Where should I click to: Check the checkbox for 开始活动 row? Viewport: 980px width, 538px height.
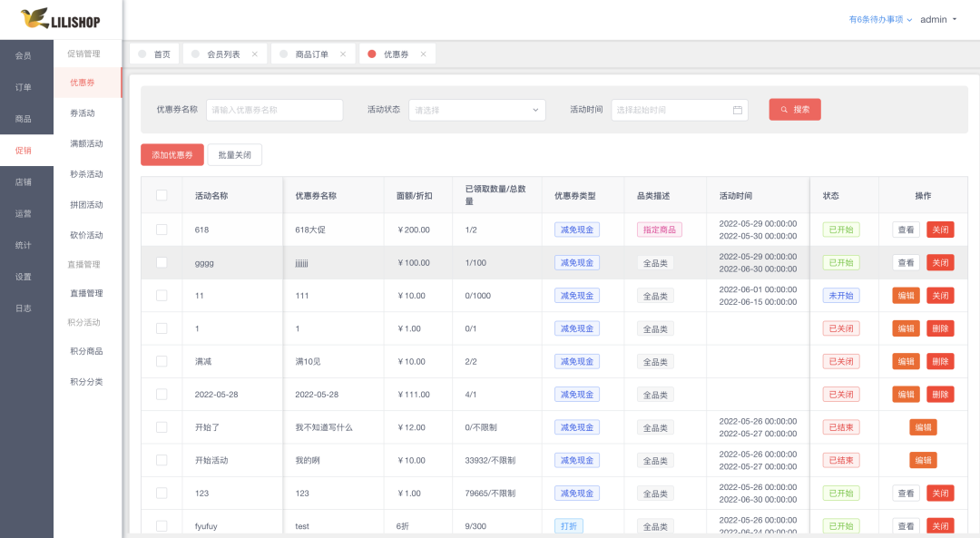point(162,460)
